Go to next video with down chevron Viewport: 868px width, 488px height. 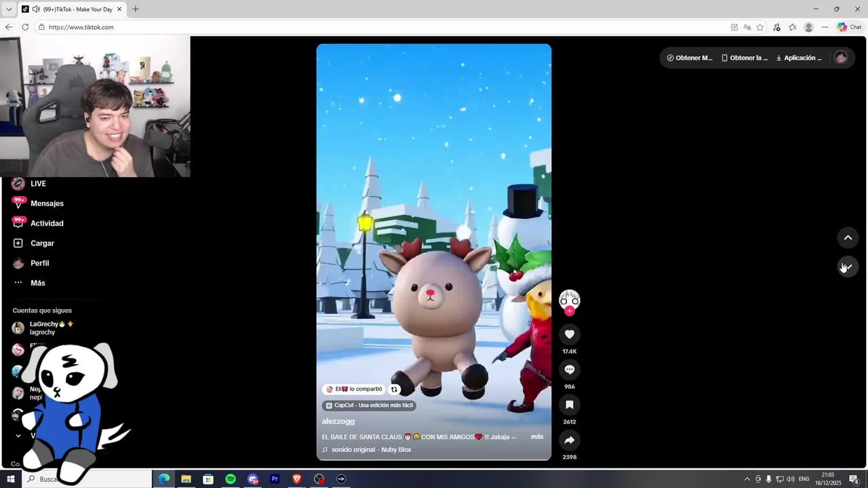(x=848, y=267)
